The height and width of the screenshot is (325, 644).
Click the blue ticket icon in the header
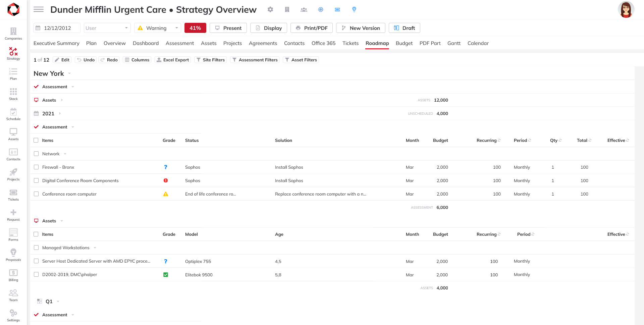click(337, 9)
